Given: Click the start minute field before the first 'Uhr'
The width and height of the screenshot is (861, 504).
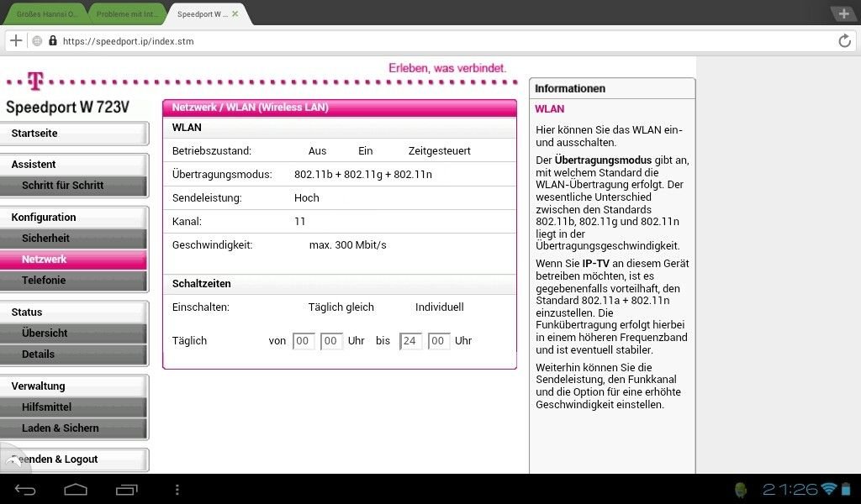Looking at the screenshot, I should point(331,341).
